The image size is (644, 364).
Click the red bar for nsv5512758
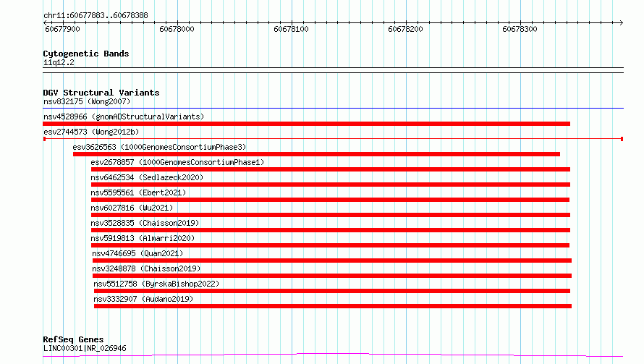332,291
